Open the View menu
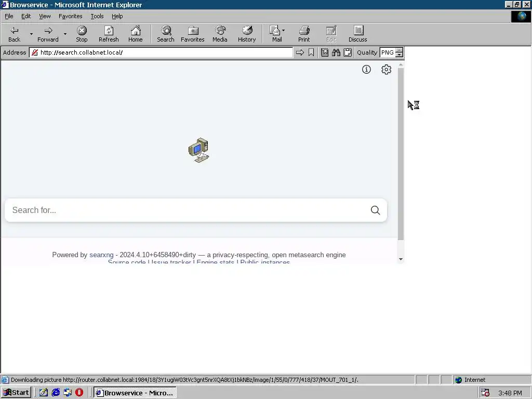 [45, 16]
